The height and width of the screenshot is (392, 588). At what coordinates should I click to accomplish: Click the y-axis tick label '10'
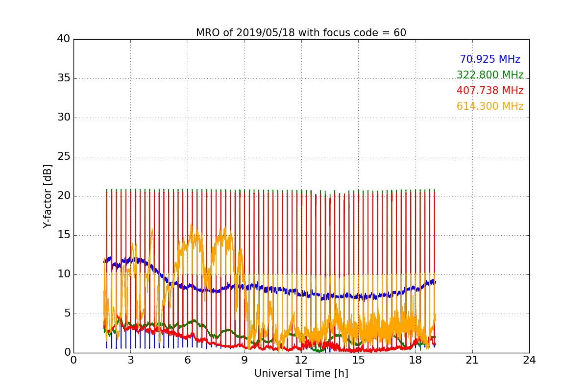pos(64,274)
